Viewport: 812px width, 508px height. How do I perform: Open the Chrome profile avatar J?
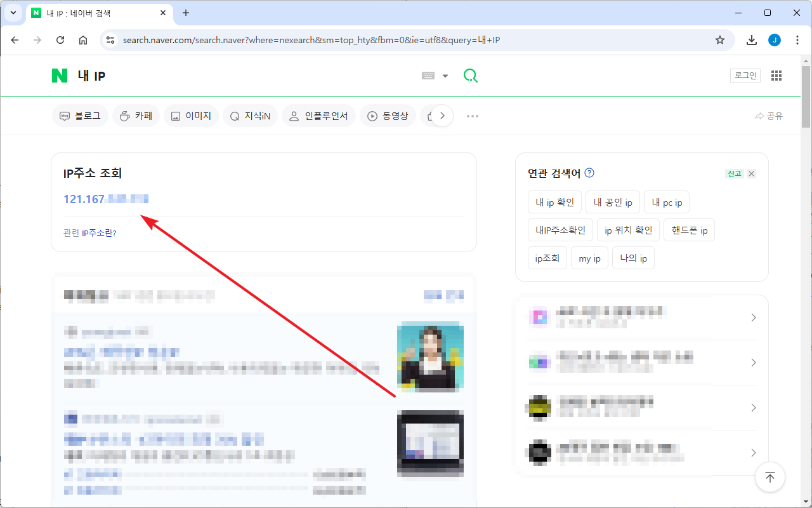tap(775, 40)
